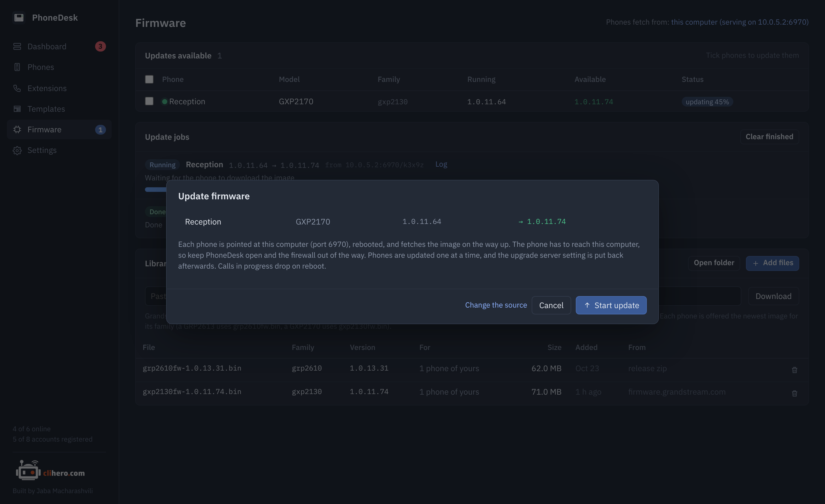Image resolution: width=825 pixels, height=504 pixels.
Task: Cancel the Update firmware dialog
Action: pyautogui.click(x=551, y=305)
